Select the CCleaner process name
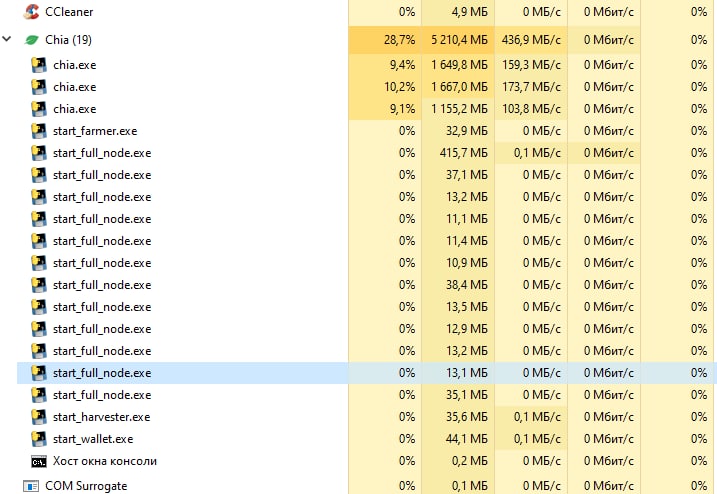717x494 pixels. (69, 12)
